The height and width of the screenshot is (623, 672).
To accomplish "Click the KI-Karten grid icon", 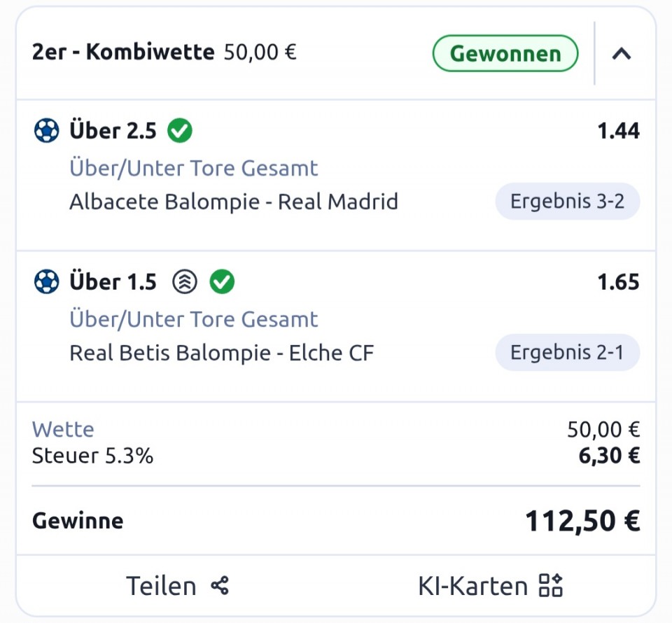I will [x=550, y=585].
